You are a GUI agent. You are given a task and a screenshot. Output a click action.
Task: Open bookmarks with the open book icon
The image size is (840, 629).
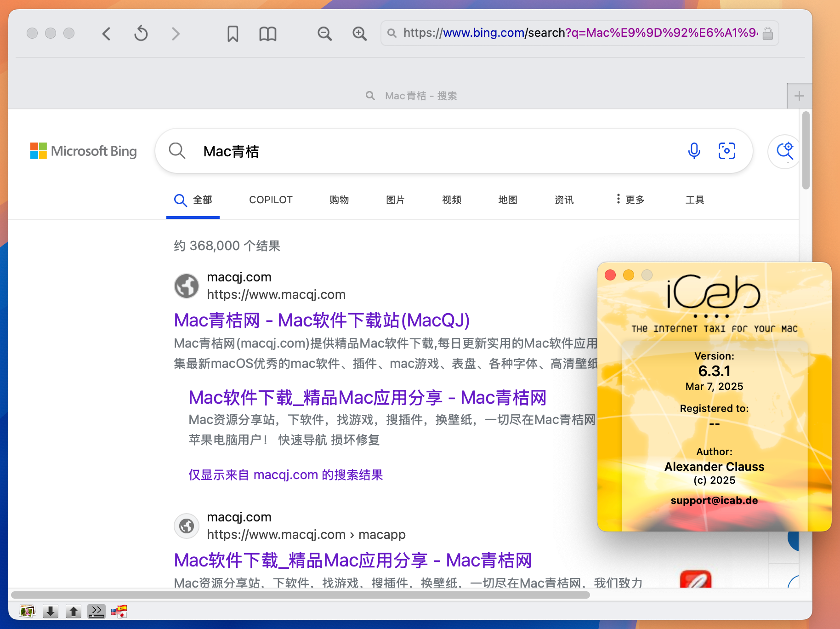pos(267,33)
